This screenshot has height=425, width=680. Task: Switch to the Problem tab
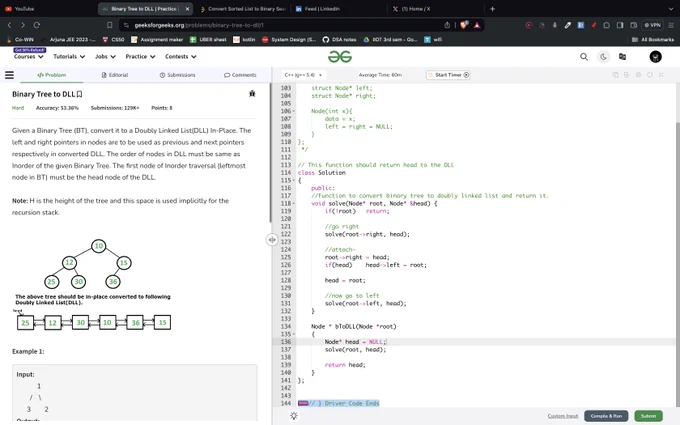coord(52,75)
